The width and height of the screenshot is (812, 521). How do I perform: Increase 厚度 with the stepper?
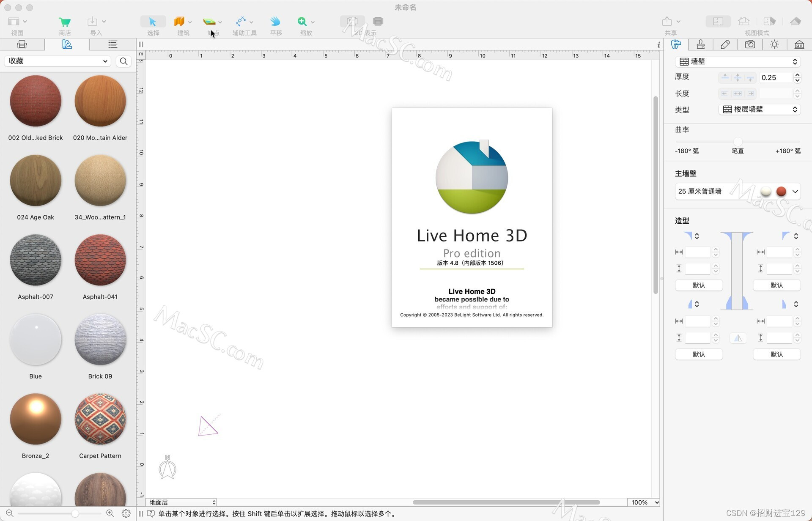797,75
